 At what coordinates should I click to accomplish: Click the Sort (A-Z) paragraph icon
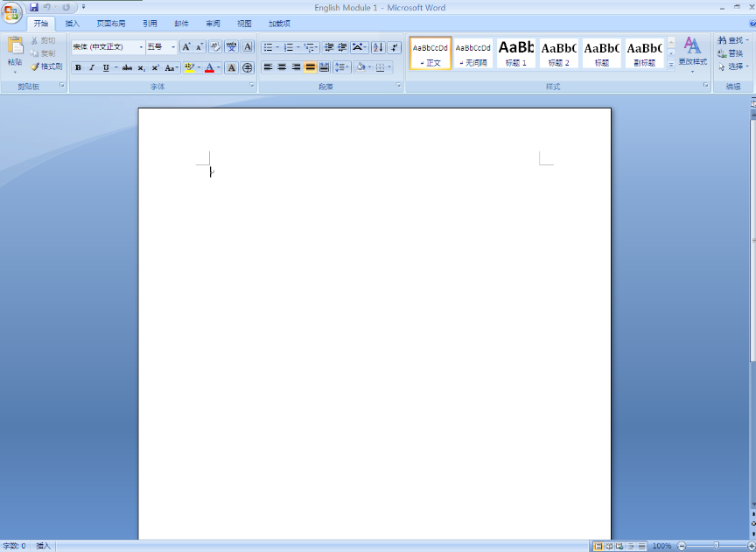378,47
